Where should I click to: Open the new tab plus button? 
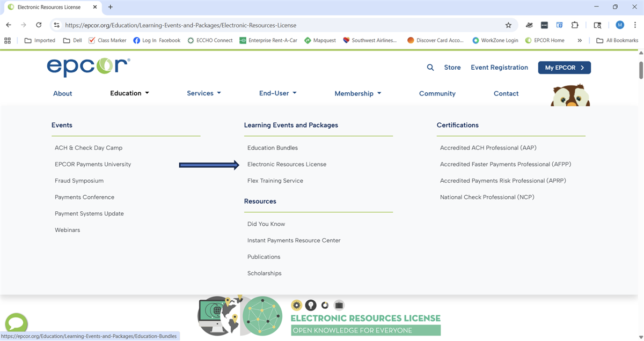(111, 7)
